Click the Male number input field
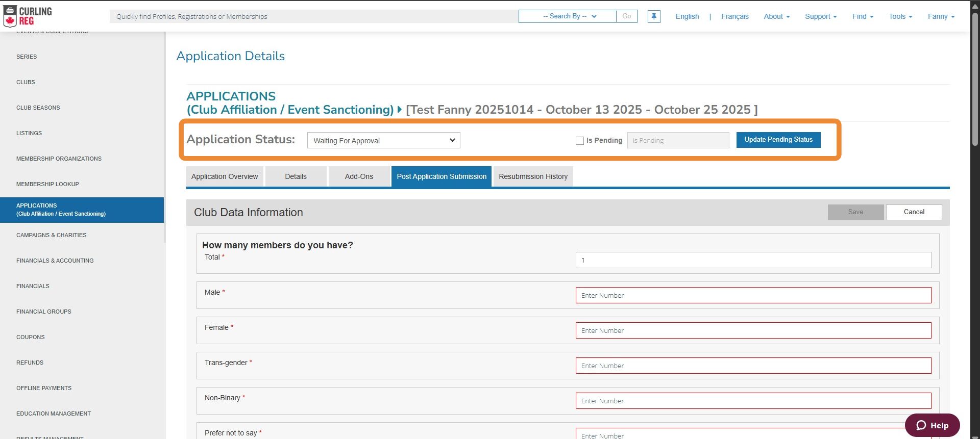 click(753, 295)
